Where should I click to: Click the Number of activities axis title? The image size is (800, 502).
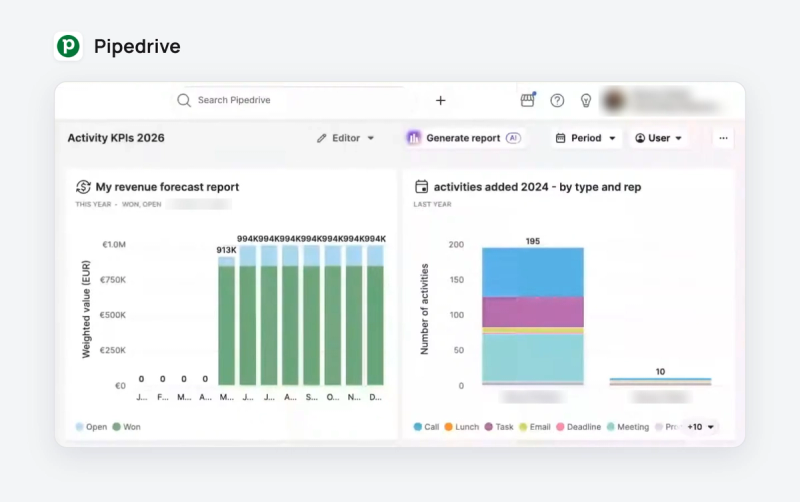(424, 309)
